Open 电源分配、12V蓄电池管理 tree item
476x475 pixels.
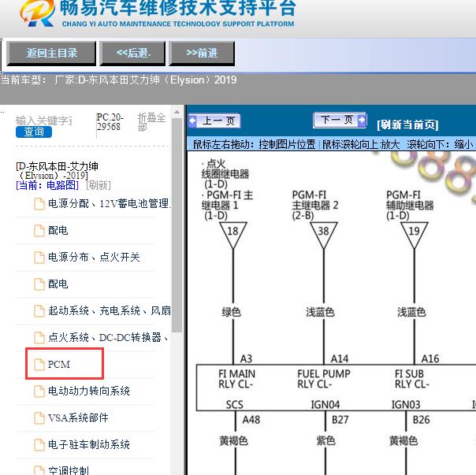[x=110, y=203]
